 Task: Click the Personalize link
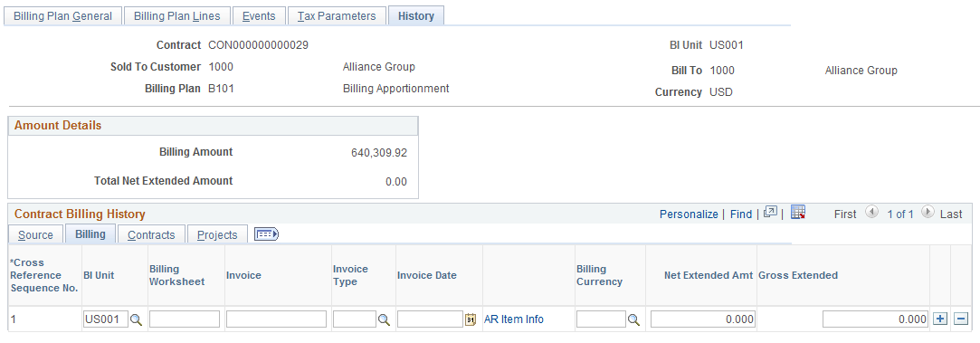pyautogui.click(x=689, y=214)
